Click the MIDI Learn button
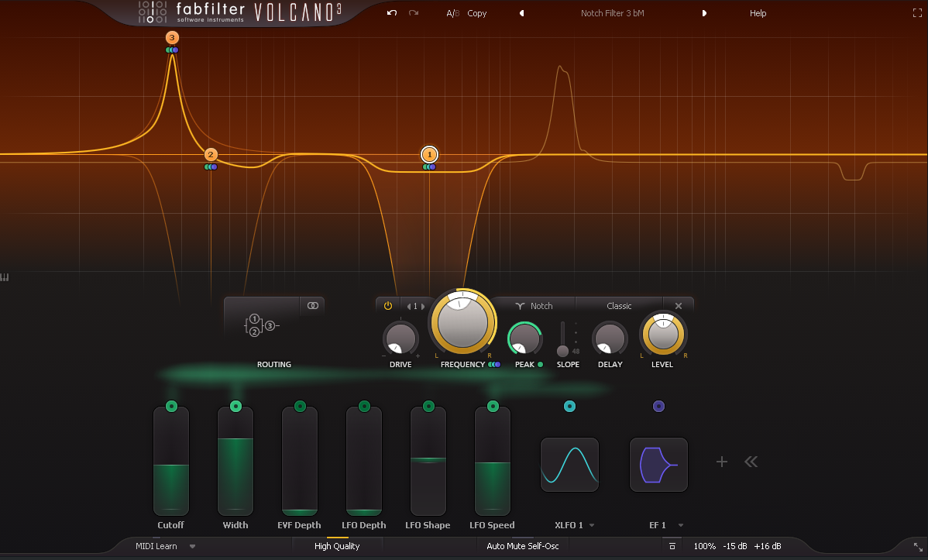 pyautogui.click(x=156, y=546)
